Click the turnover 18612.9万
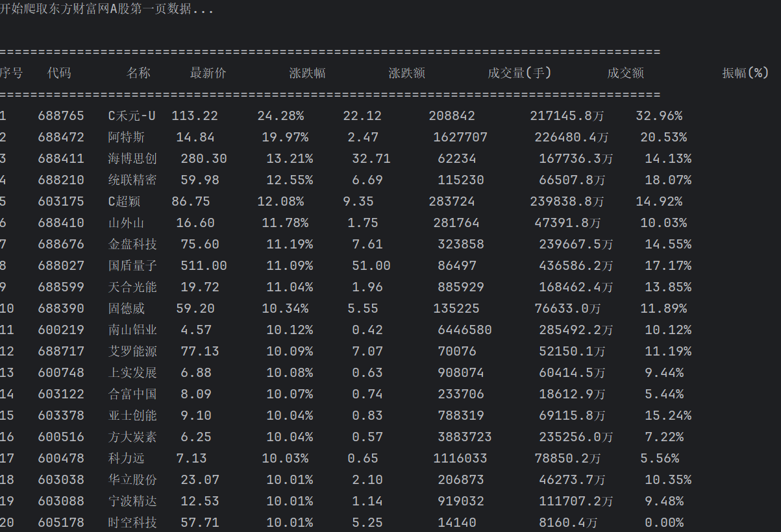Screen dimensions: 781x532 point(572,394)
